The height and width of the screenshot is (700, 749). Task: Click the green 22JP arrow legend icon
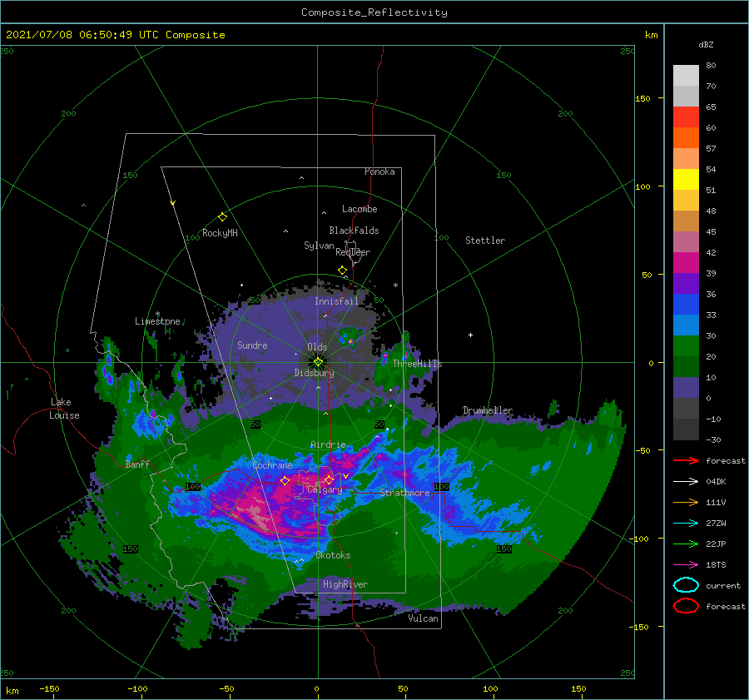pos(686,544)
